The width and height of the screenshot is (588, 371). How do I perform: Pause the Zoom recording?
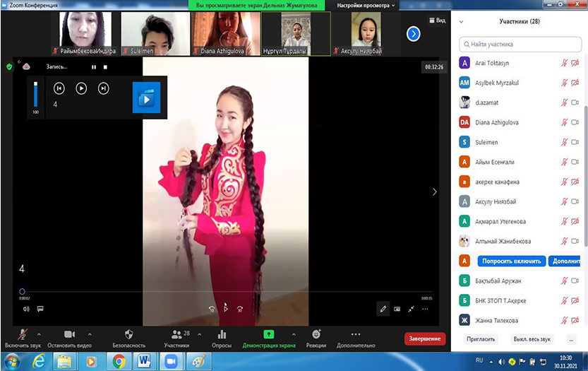coord(93,67)
